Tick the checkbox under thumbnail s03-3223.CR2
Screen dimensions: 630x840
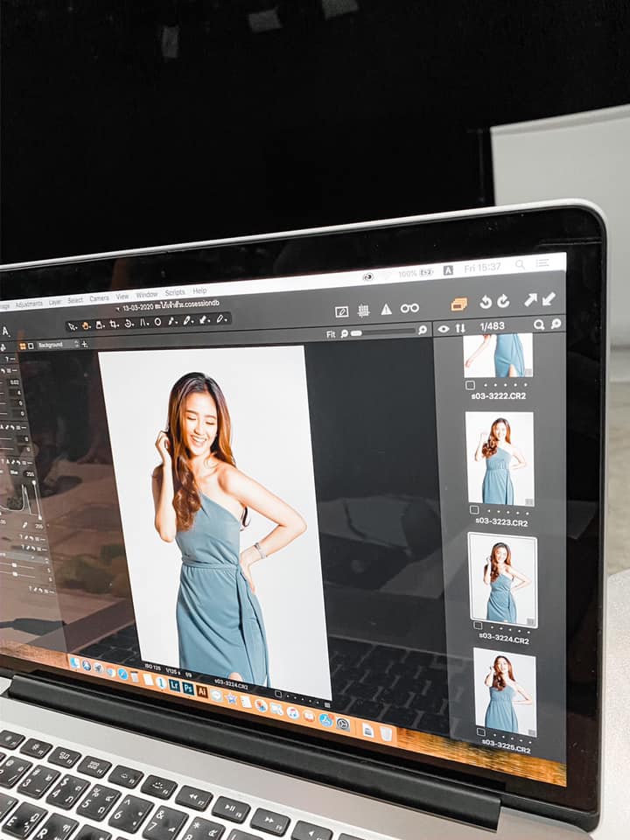coord(474,509)
